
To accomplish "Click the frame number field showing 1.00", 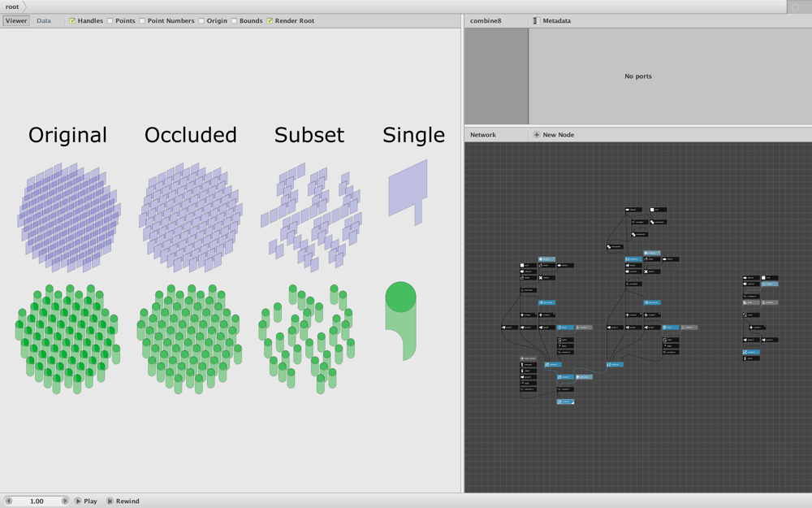I will (x=37, y=501).
